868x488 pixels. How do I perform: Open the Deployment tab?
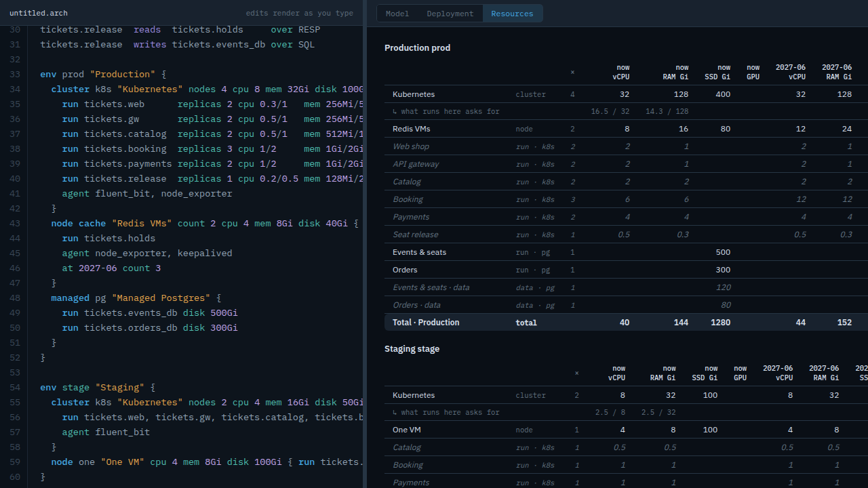450,14
